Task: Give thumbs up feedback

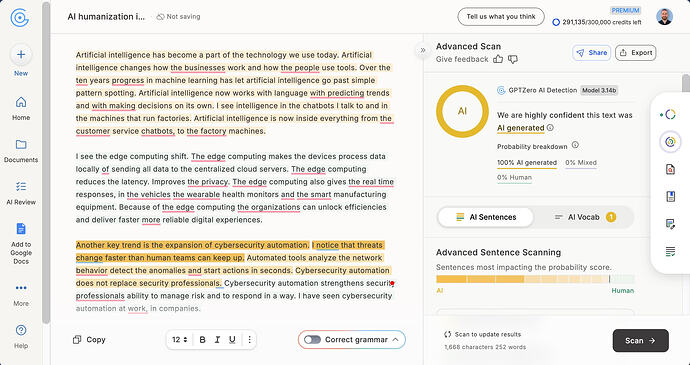Action: coord(498,59)
